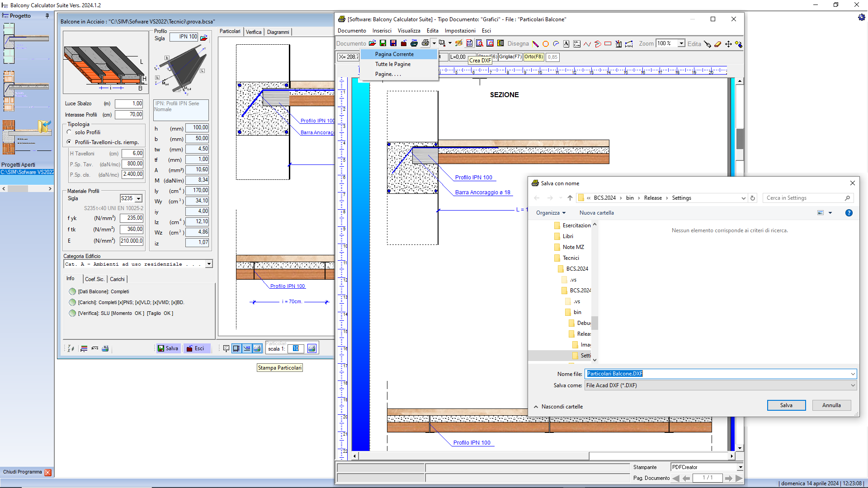The height and width of the screenshot is (488, 868).
Task: Open the Impostazioni menu
Action: 460,31
